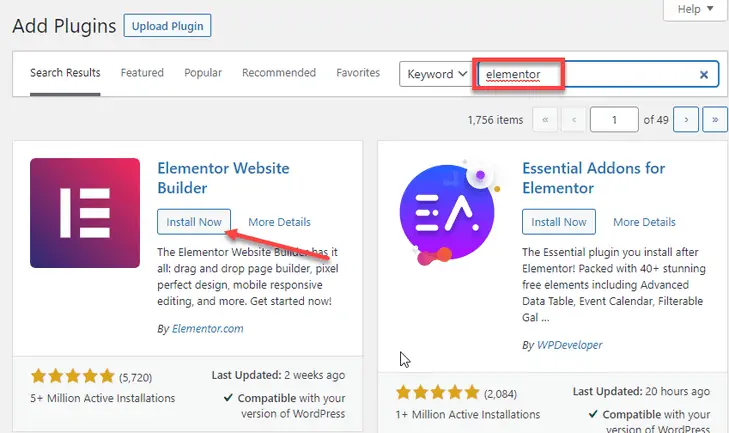Image resolution: width=729 pixels, height=433 pixels.
Task: Switch to the Featured tab
Action: point(142,73)
